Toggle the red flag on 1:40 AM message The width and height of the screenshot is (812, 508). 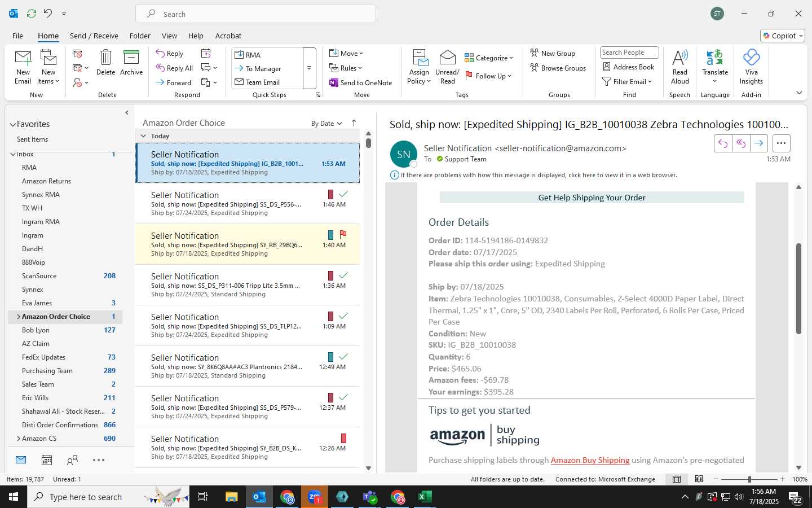[343, 234]
